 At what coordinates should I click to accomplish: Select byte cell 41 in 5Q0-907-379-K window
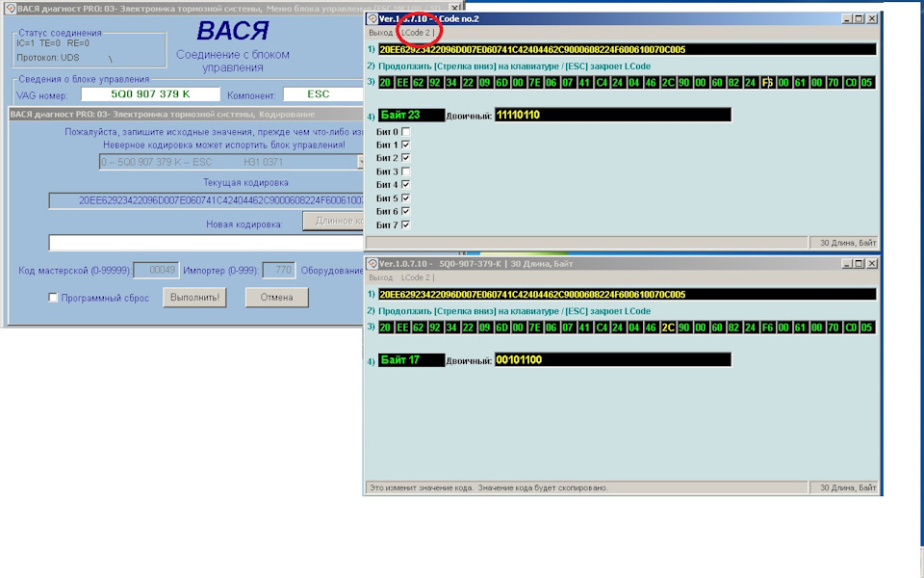pos(584,328)
